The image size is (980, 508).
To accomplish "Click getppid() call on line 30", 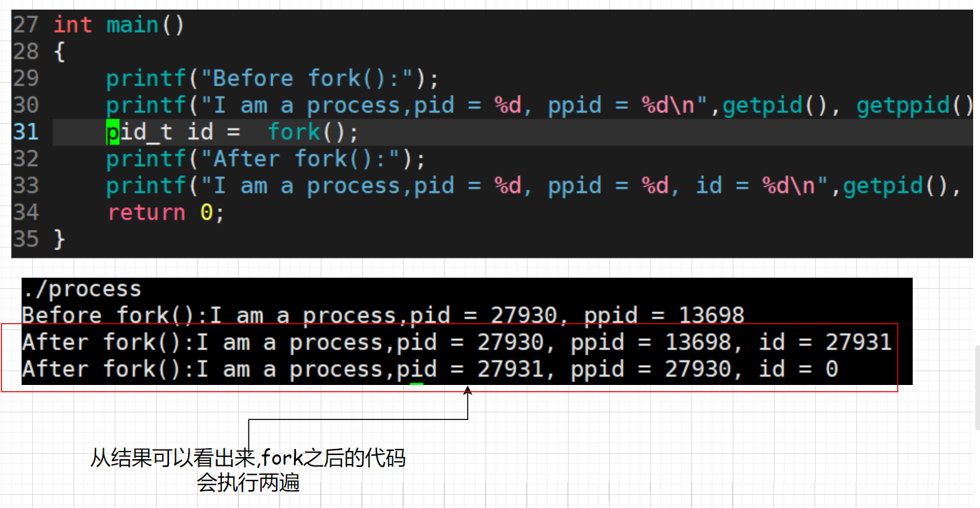I will click(x=915, y=105).
